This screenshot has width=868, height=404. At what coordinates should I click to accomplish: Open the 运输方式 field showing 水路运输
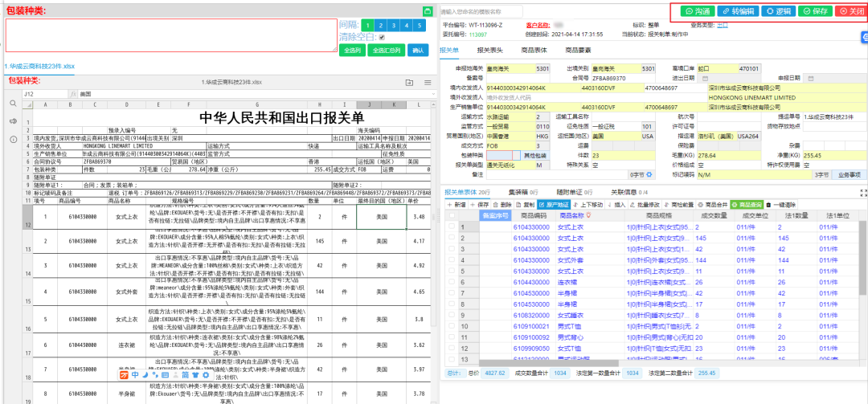[x=510, y=116]
